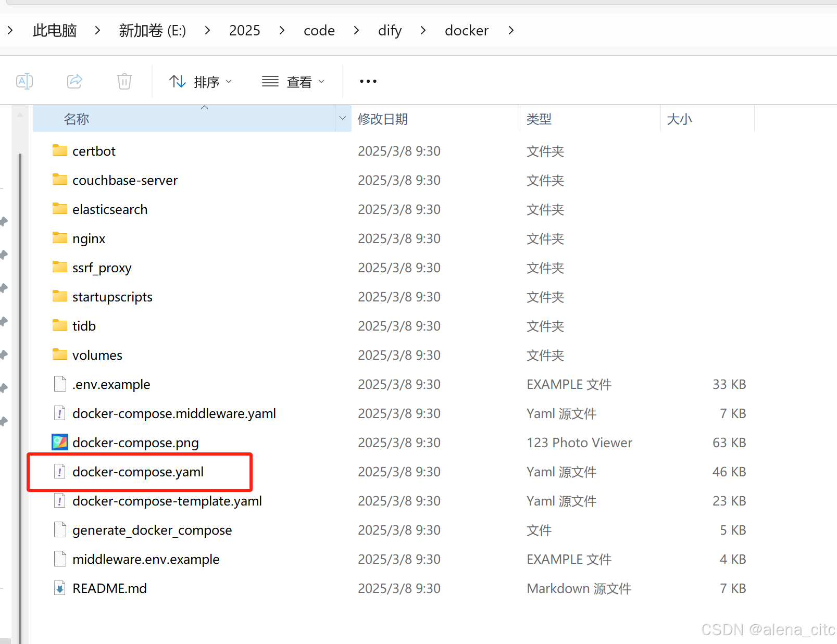Screen dimensions: 837x644
Task: Expand the chevron after dify breadcrumb
Action: click(423, 31)
